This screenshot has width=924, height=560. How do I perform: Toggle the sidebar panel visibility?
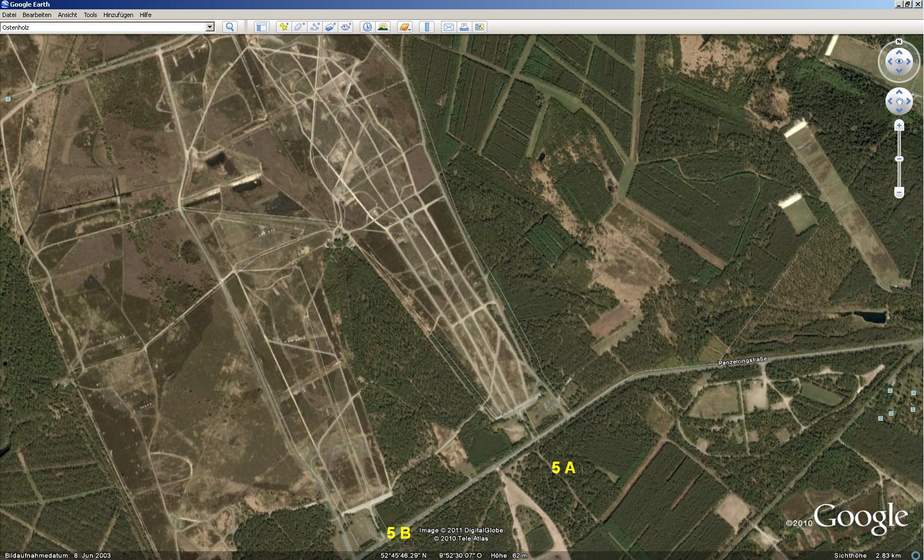coord(261,27)
